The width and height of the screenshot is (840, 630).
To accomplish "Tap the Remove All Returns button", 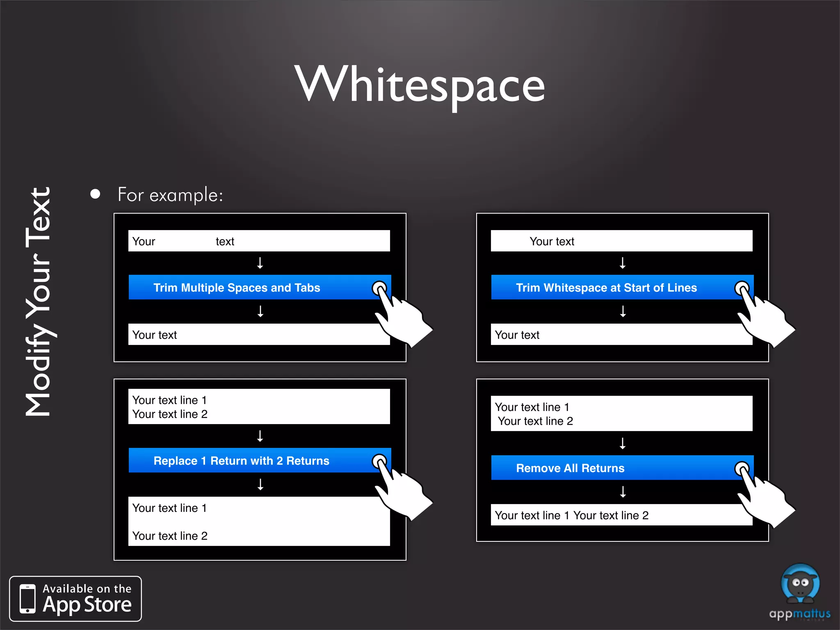I will pos(622,468).
